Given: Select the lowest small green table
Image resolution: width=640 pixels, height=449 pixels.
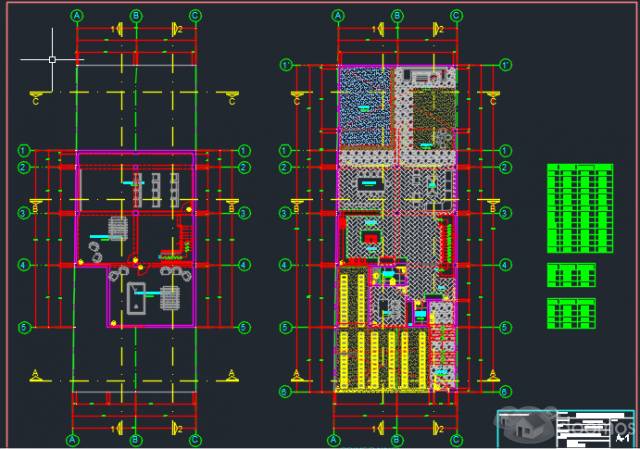Looking at the screenshot, I should tap(571, 313).
